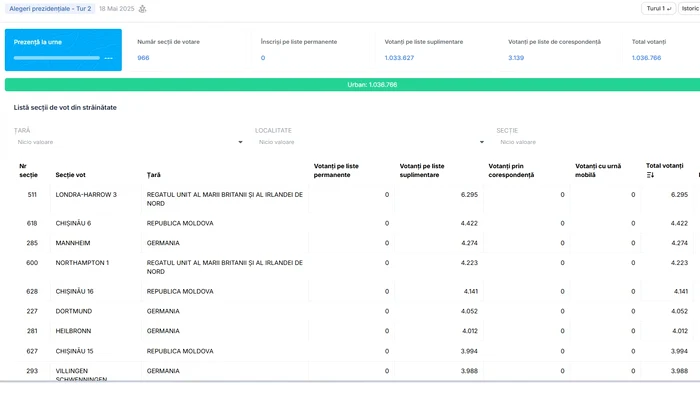Click section number 627
The height and width of the screenshot is (409, 700).
(32, 351)
